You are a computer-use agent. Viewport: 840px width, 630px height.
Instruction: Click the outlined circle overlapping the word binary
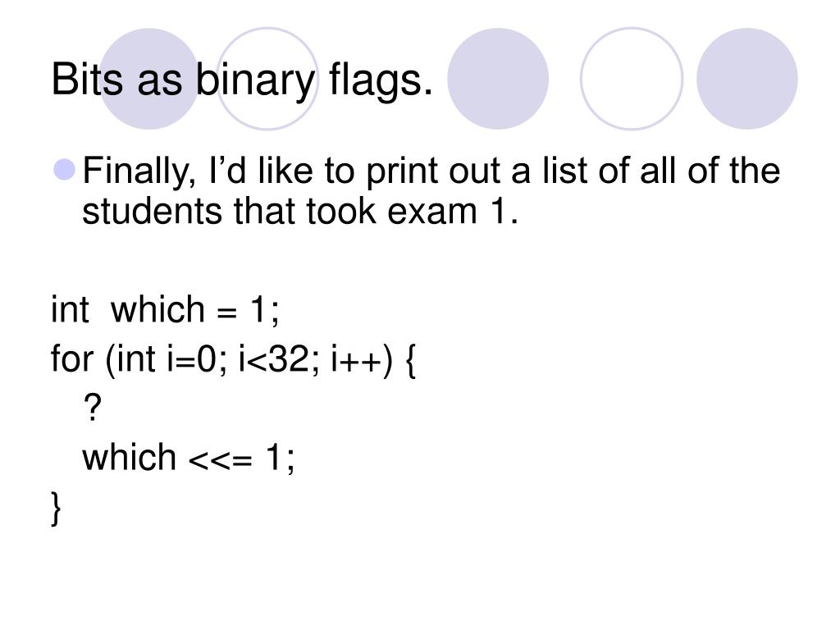[267, 79]
